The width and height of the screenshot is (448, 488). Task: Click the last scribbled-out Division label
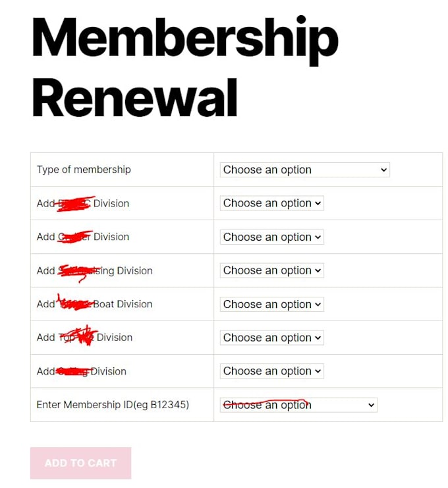82,371
